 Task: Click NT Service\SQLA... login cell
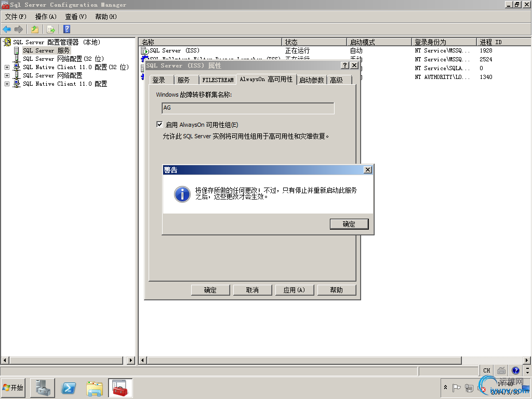[443, 68]
